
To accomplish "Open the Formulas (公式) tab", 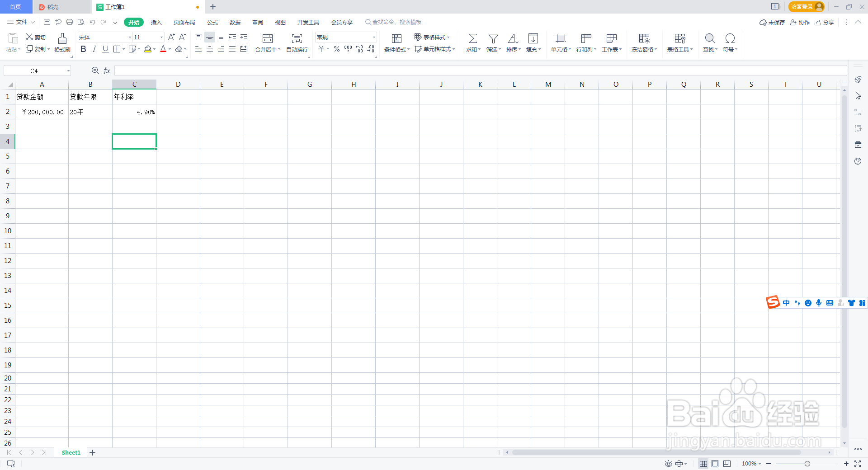I will click(x=212, y=22).
